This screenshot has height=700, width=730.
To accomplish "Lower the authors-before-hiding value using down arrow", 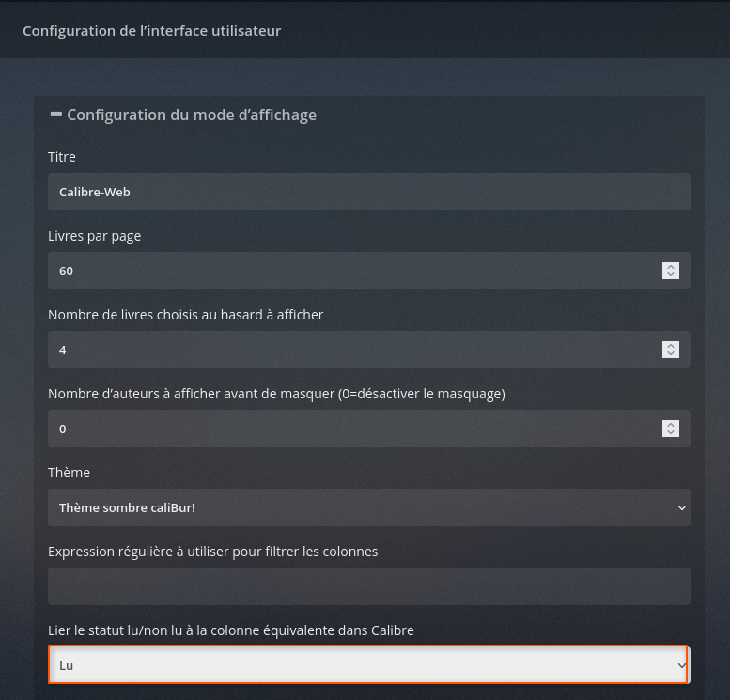I will [671, 433].
